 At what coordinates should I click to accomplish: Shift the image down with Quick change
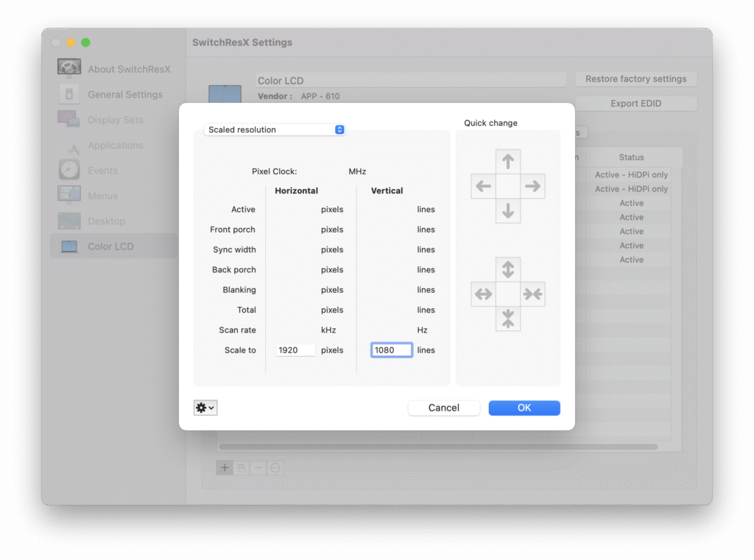point(508,211)
